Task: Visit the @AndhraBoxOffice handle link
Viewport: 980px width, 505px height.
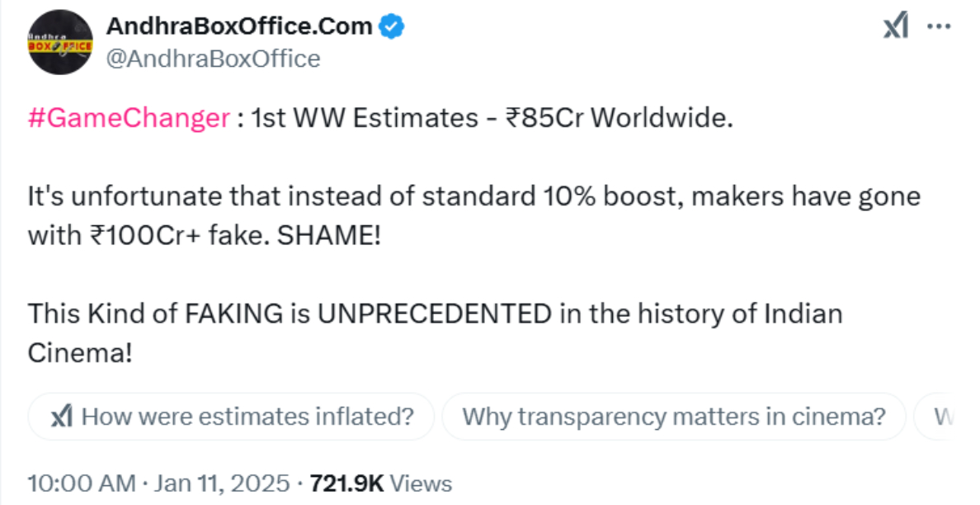Action: click(213, 59)
